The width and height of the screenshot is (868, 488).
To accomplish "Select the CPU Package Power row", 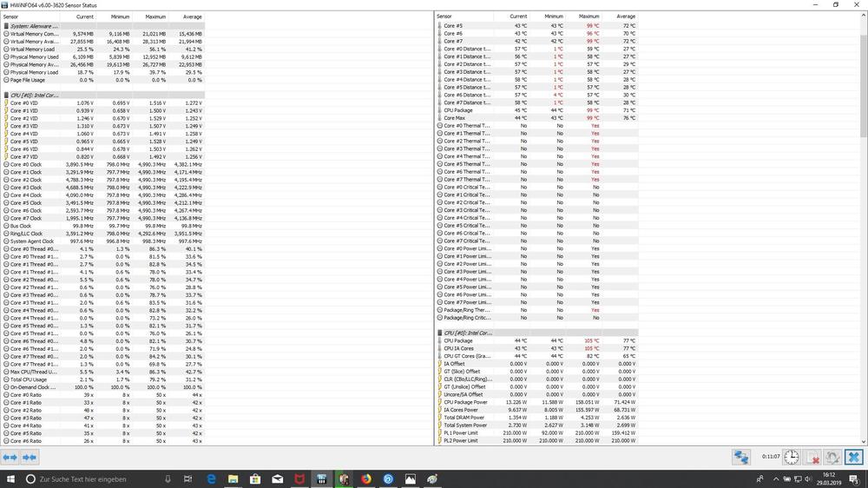I will point(468,402).
